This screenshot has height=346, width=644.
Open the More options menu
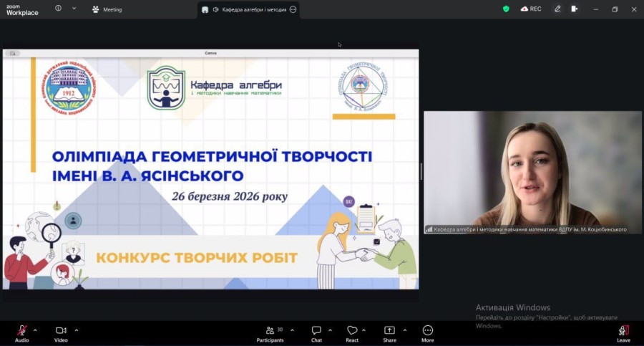428,333
